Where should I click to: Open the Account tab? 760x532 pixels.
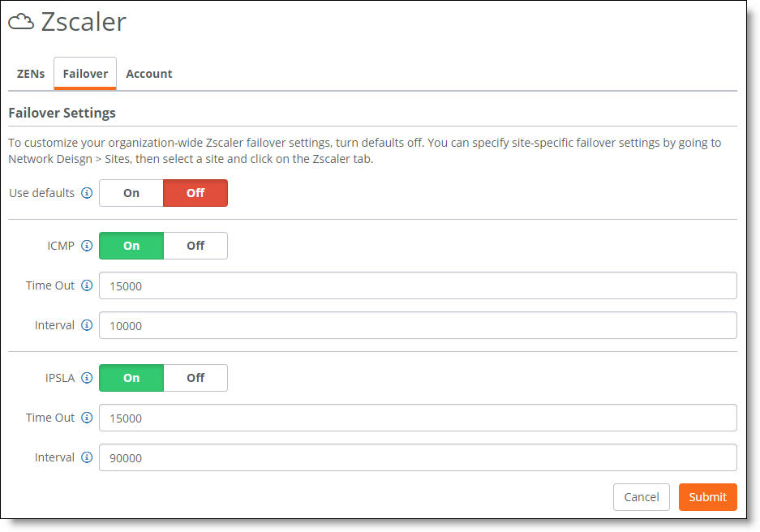pos(148,74)
